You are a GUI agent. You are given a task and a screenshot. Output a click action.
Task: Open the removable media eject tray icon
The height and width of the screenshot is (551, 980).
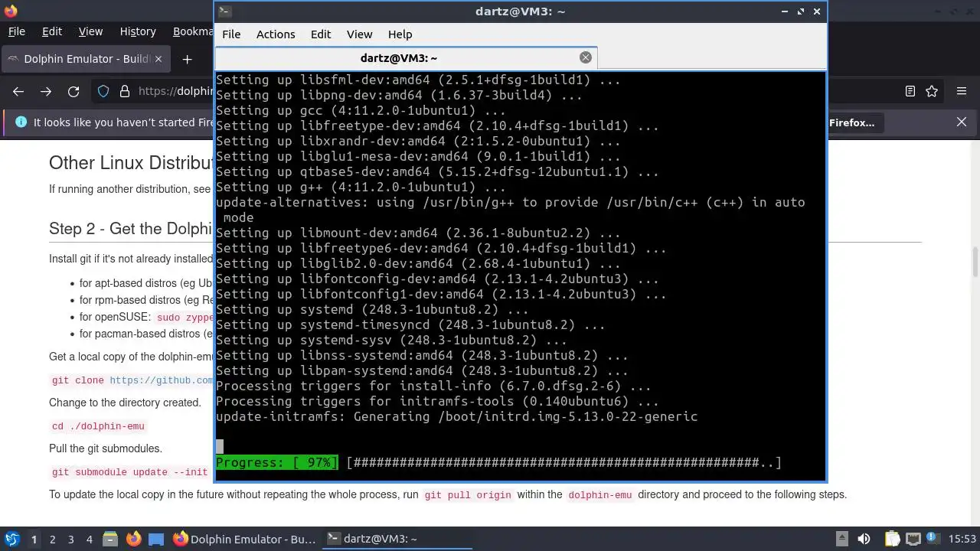click(841, 539)
